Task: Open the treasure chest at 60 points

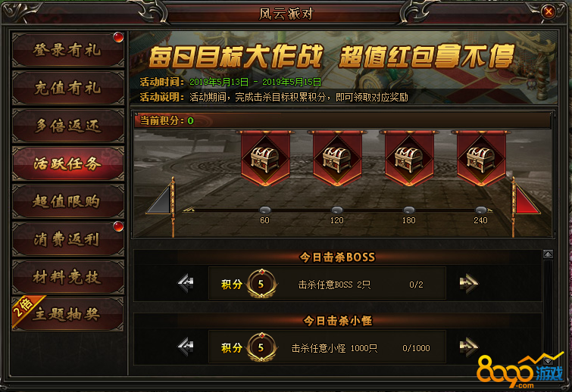Action: click(265, 158)
